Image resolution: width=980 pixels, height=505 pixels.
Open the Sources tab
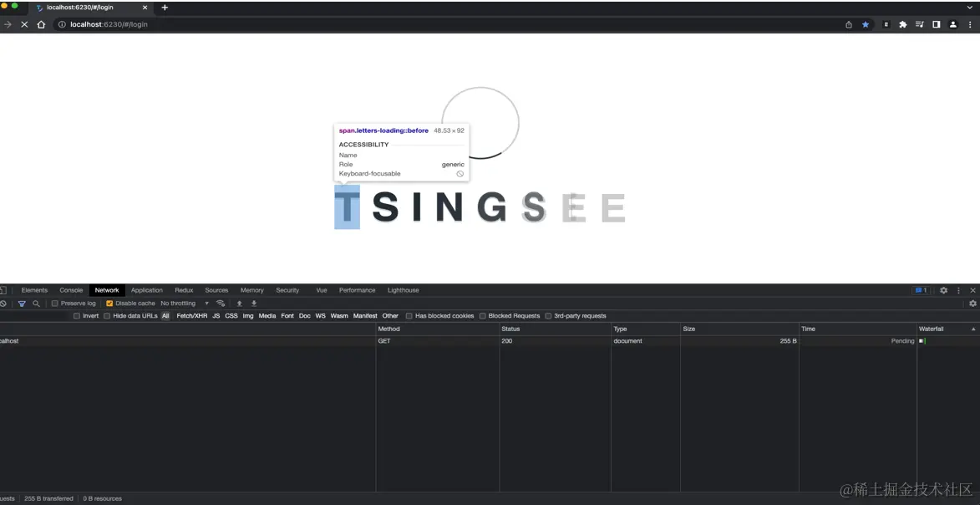[x=217, y=290]
